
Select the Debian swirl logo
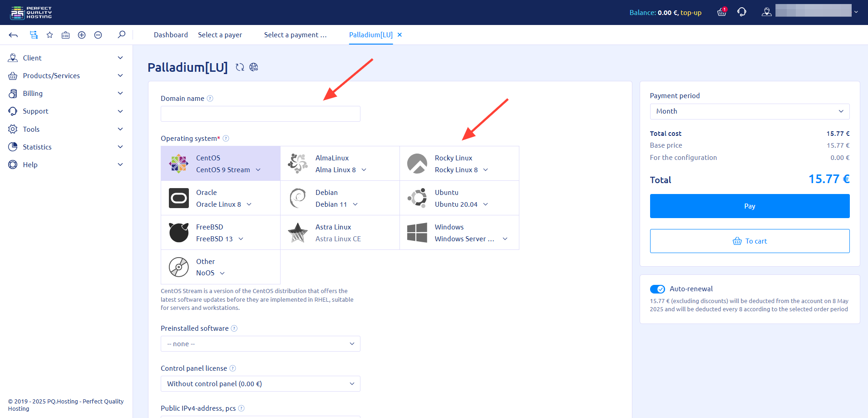(298, 198)
